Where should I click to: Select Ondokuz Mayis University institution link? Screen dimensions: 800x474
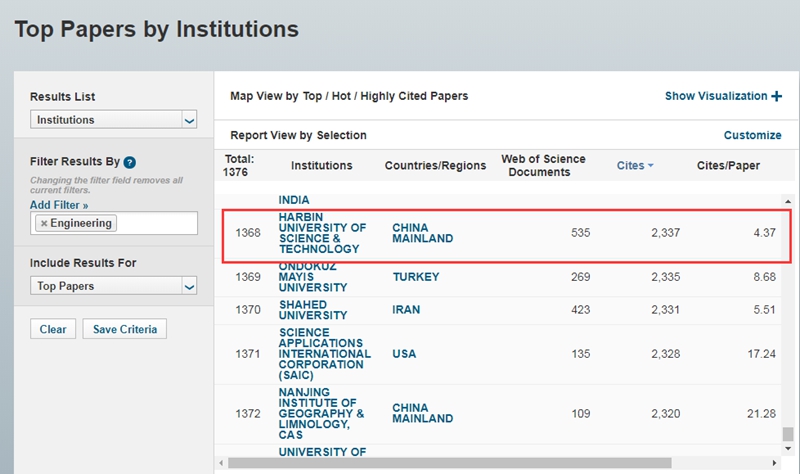click(314, 277)
